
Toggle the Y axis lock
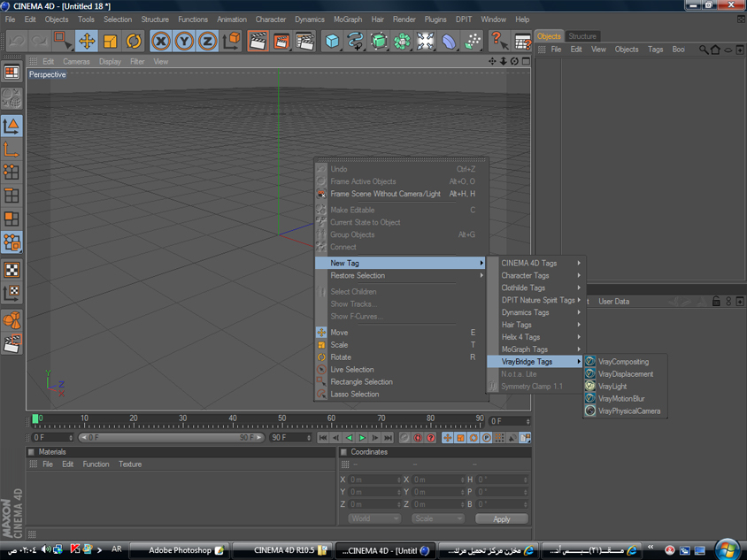coord(184,41)
